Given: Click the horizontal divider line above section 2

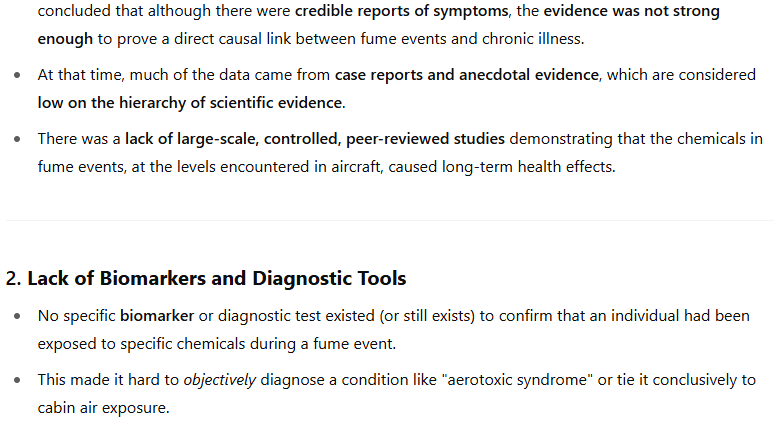Looking at the screenshot, I should tap(389, 220).
